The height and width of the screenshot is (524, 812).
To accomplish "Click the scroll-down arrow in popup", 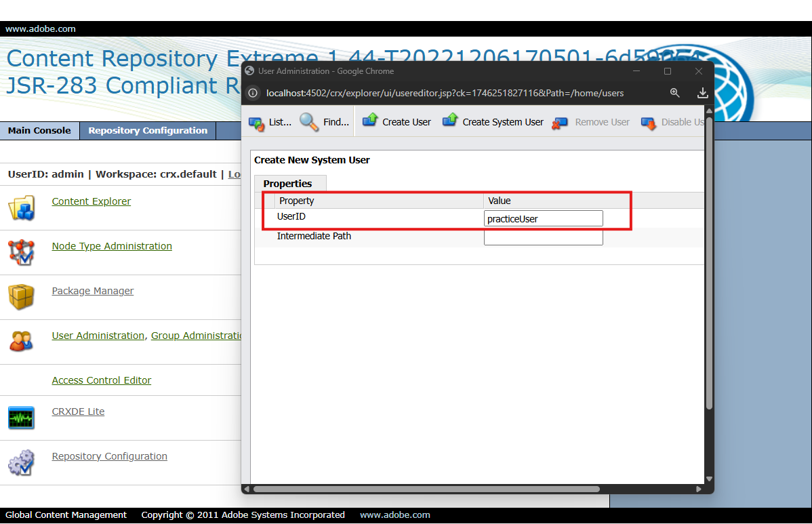I will point(709,479).
